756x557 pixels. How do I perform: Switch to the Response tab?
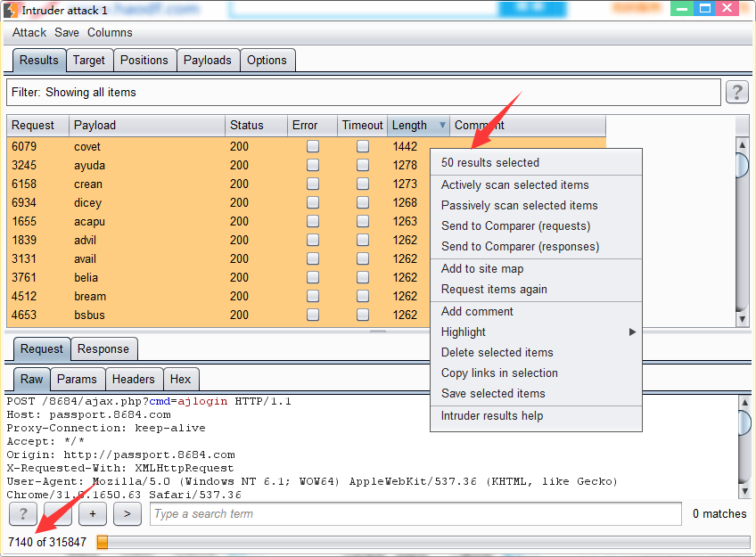(103, 348)
